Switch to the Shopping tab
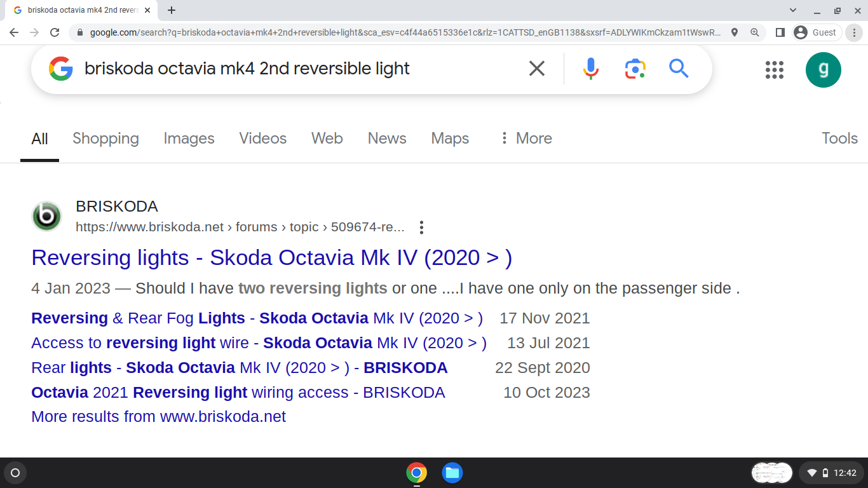This screenshot has height=488, width=868. (x=105, y=139)
